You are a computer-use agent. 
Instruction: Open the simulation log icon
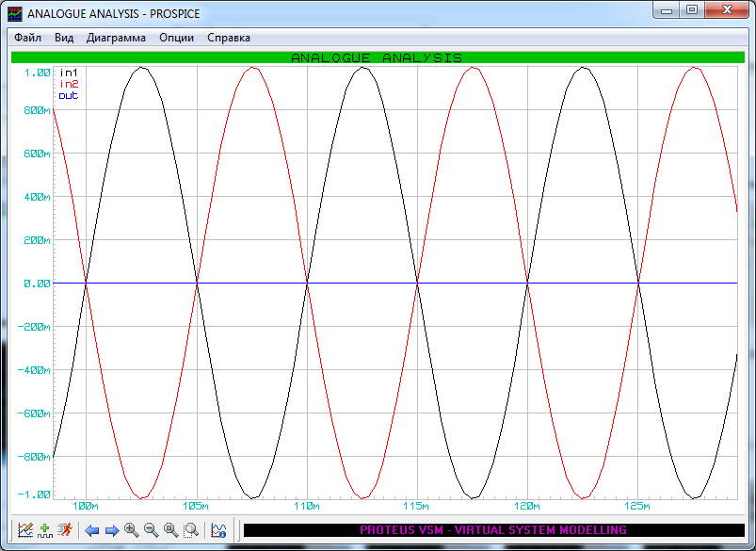coord(218,530)
